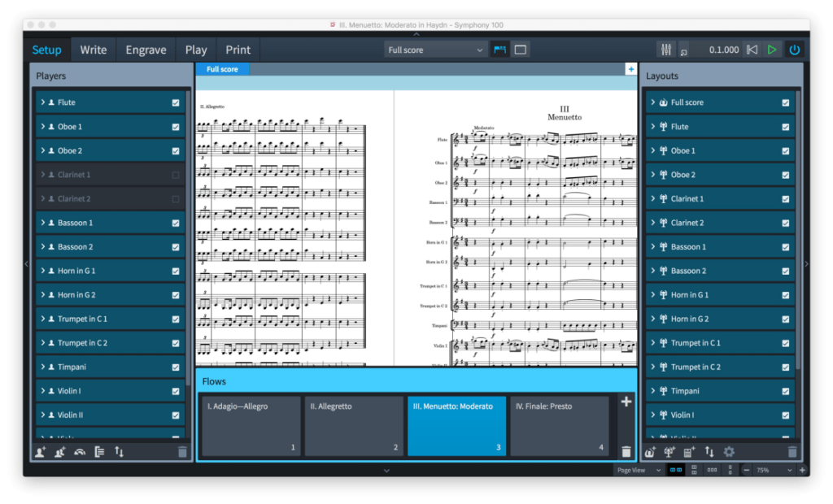Switch to Write mode
This screenshot has width=833, height=504.
pyautogui.click(x=93, y=50)
